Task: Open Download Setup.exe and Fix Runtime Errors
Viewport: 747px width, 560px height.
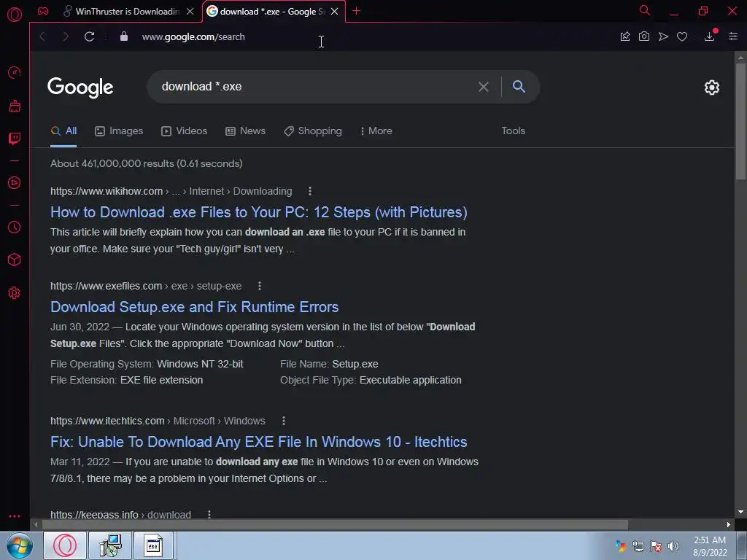Action: point(194,307)
